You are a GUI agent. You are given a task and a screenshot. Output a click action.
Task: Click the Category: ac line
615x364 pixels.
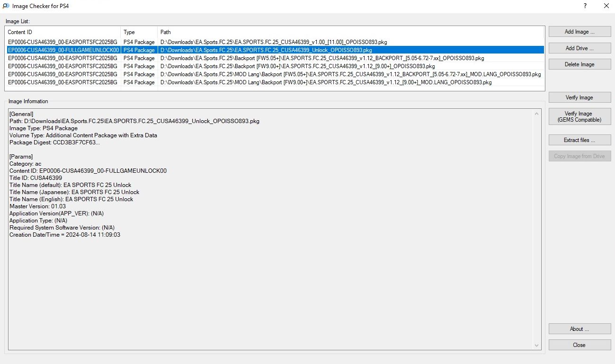26,164
